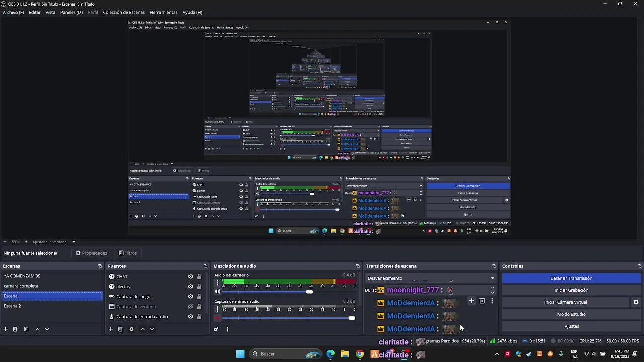The image size is (644, 362).
Task: Open audio mixer bottom three-dot menu
Action: coord(227,329)
